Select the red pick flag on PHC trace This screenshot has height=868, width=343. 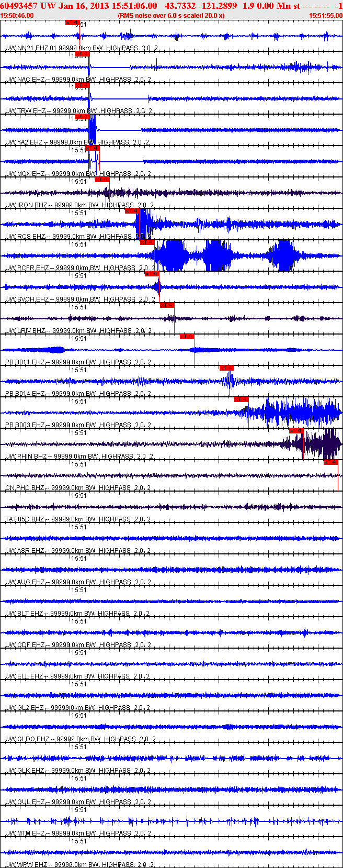(331, 462)
